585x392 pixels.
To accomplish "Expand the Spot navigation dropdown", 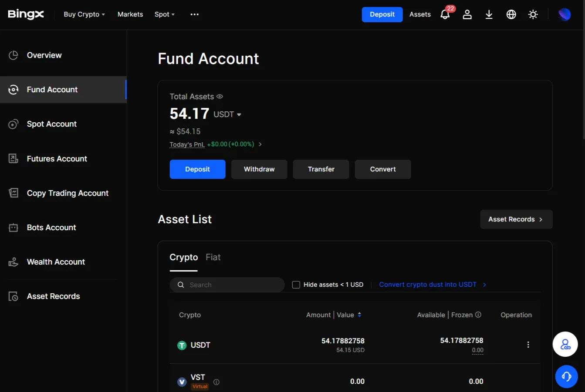I will tap(164, 14).
